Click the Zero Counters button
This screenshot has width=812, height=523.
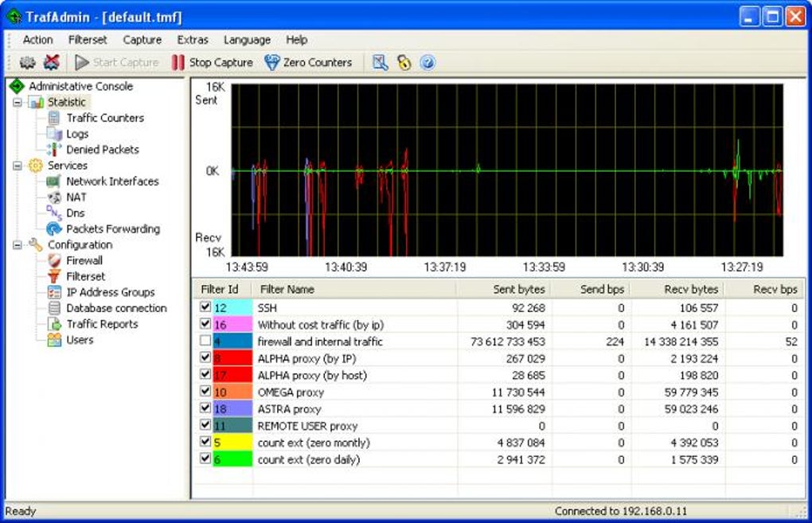click(308, 63)
